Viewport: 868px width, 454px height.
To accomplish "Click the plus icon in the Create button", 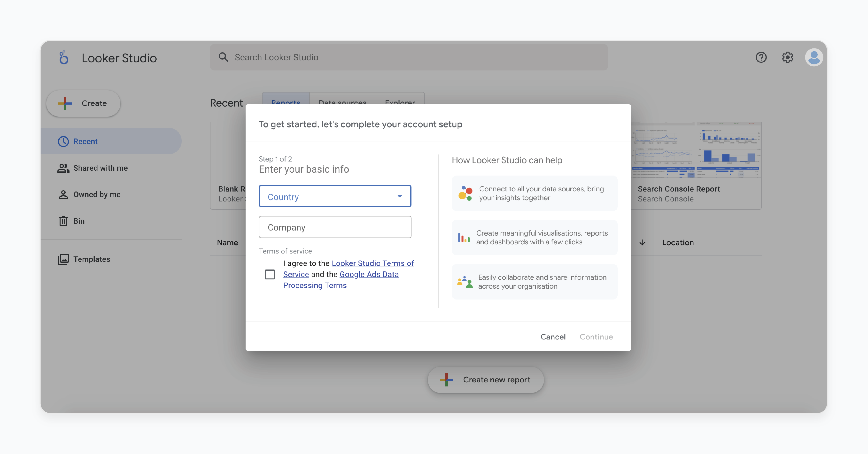I will (65, 103).
